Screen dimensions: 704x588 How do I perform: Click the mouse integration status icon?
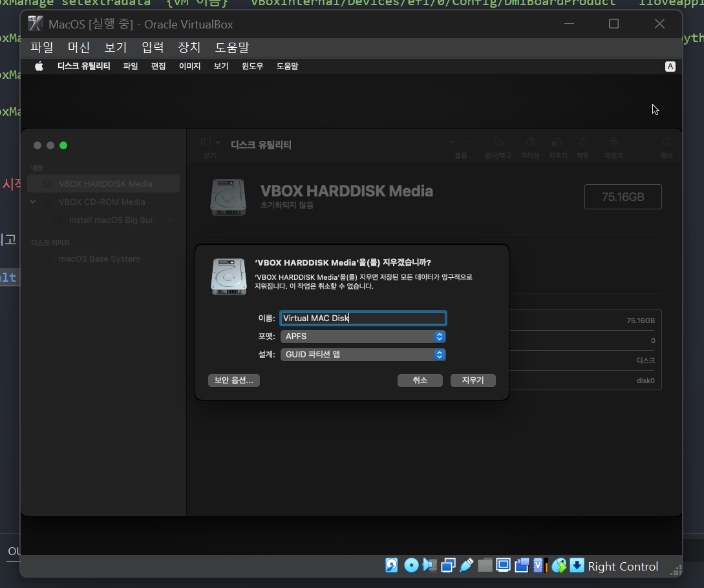pyautogui.click(x=559, y=565)
